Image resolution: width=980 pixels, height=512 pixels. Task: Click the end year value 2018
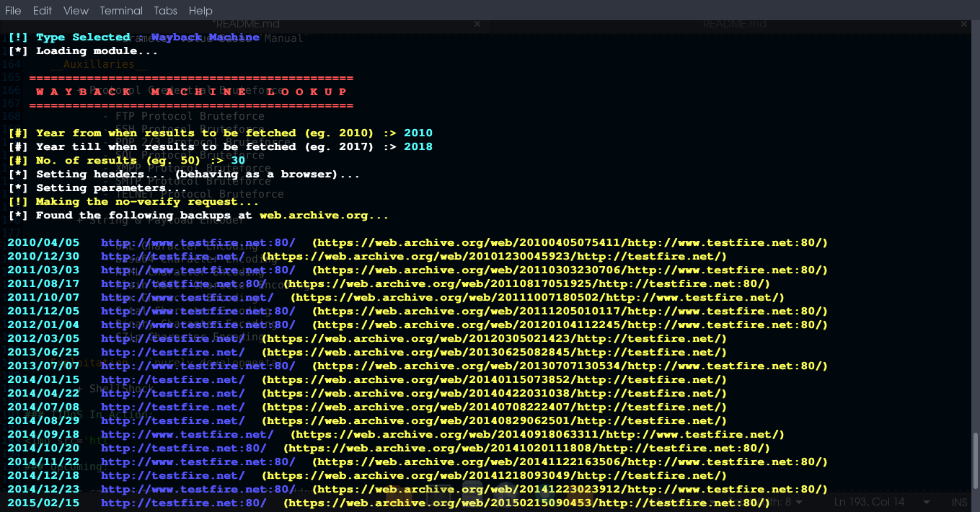(418, 147)
